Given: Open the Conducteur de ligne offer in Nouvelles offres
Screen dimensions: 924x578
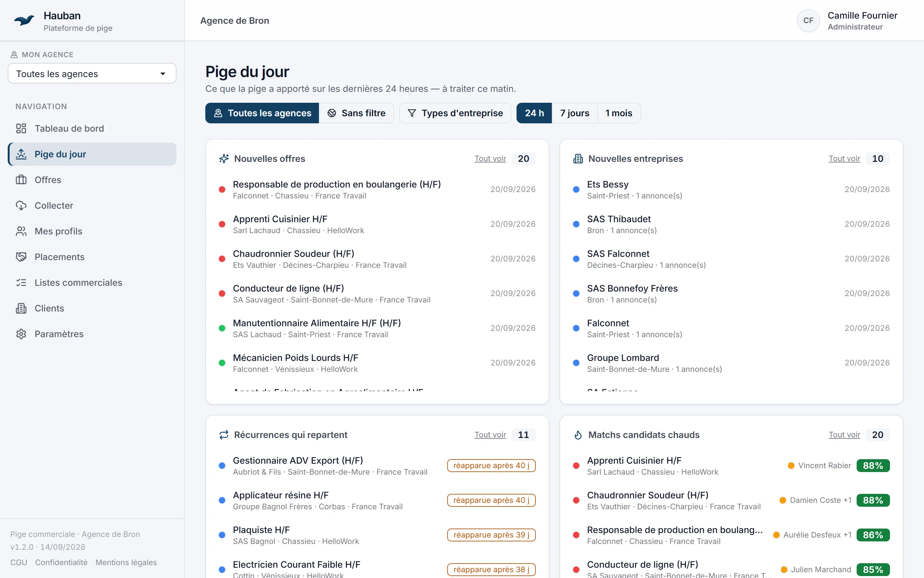Looking at the screenshot, I should tap(377, 293).
